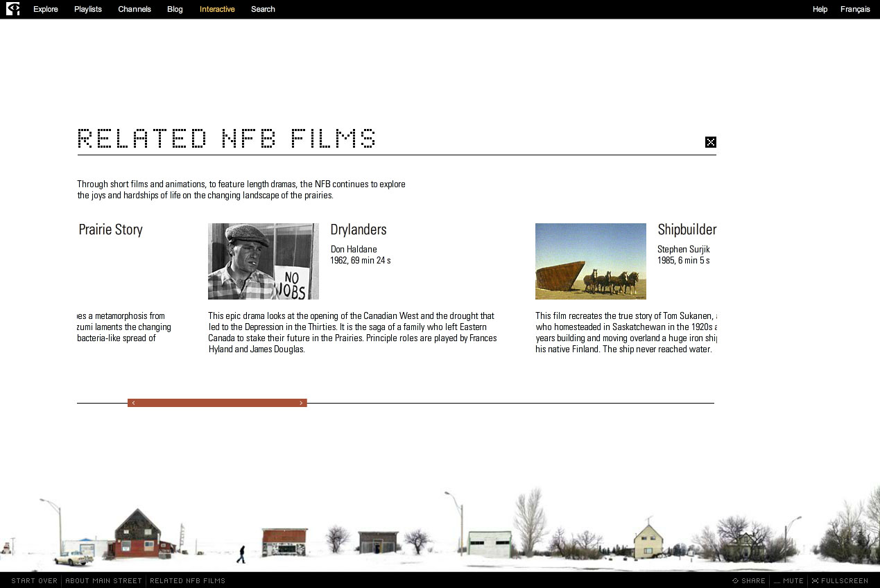Click director name Don Haldane
This screenshot has height=588, width=880.
pyautogui.click(x=354, y=250)
